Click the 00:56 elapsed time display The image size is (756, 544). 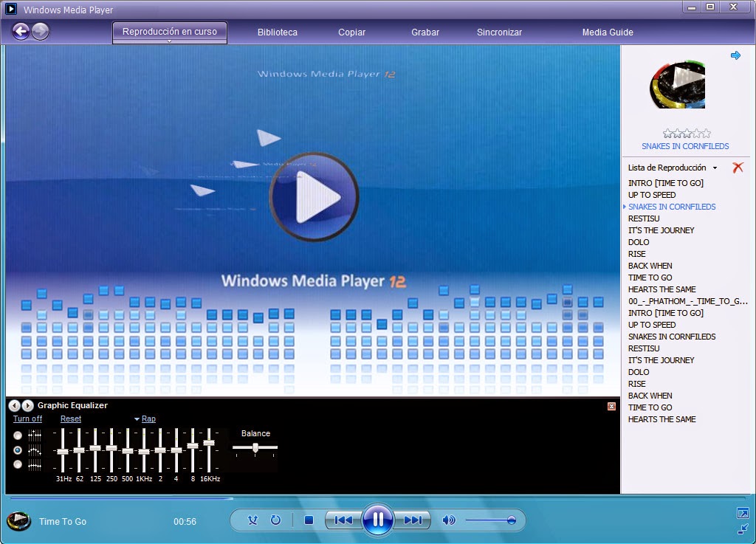pyautogui.click(x=185, y=521)
